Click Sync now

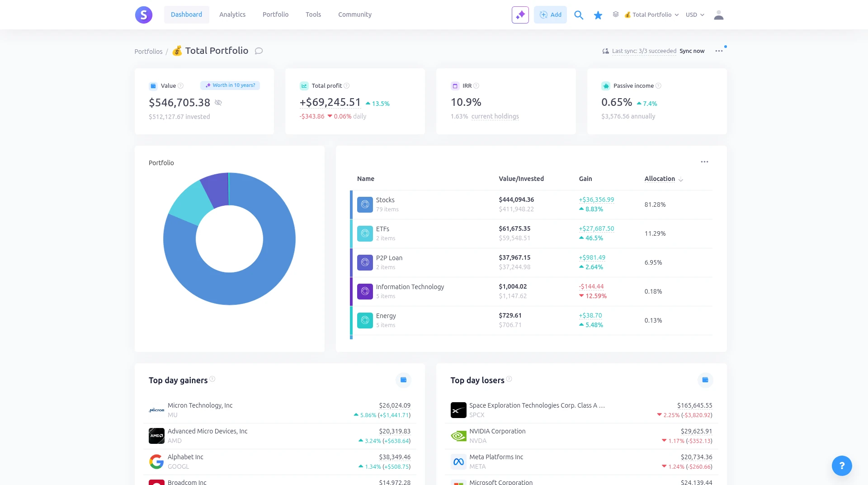(x=692, y=51)
